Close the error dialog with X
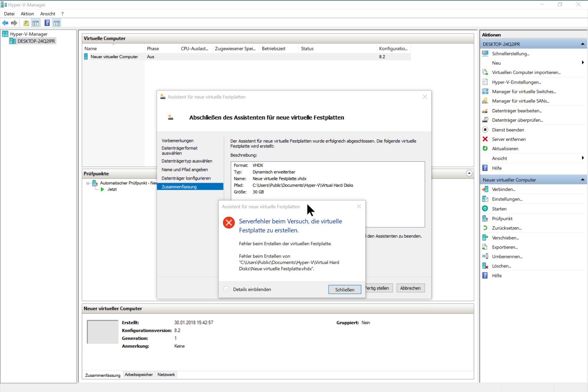 359,206
